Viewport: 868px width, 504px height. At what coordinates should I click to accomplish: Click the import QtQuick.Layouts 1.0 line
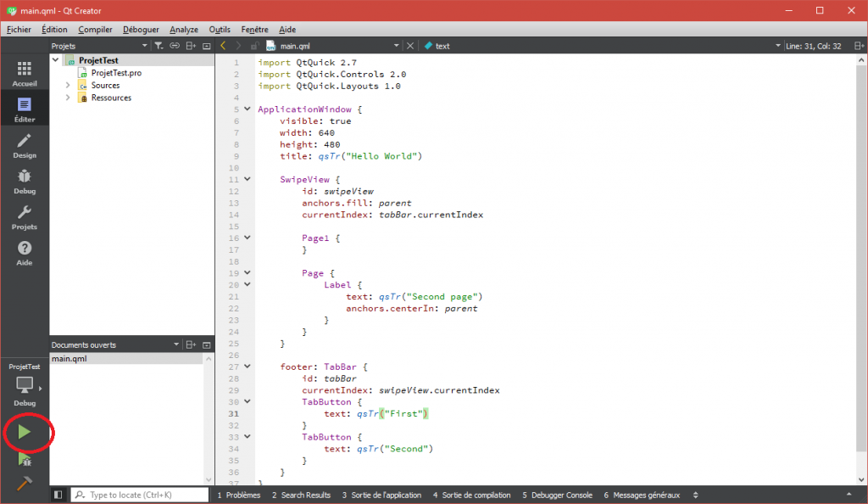coord(329,86)
